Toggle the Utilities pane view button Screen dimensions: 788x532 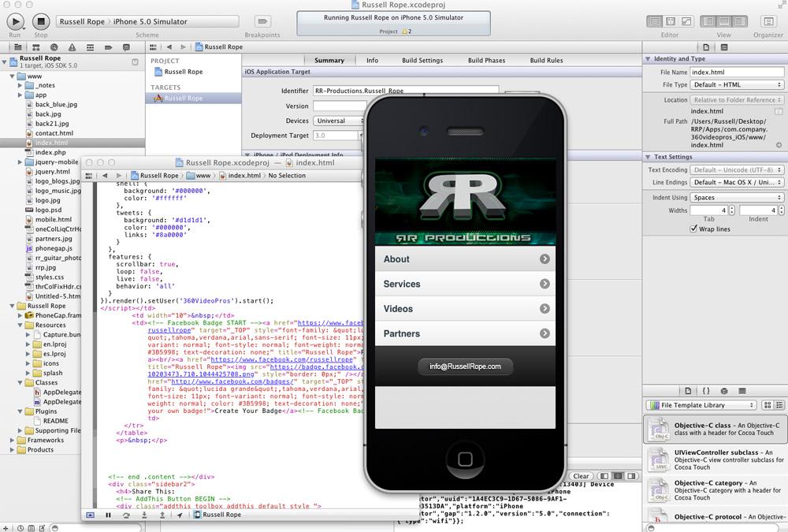(740, 21)
